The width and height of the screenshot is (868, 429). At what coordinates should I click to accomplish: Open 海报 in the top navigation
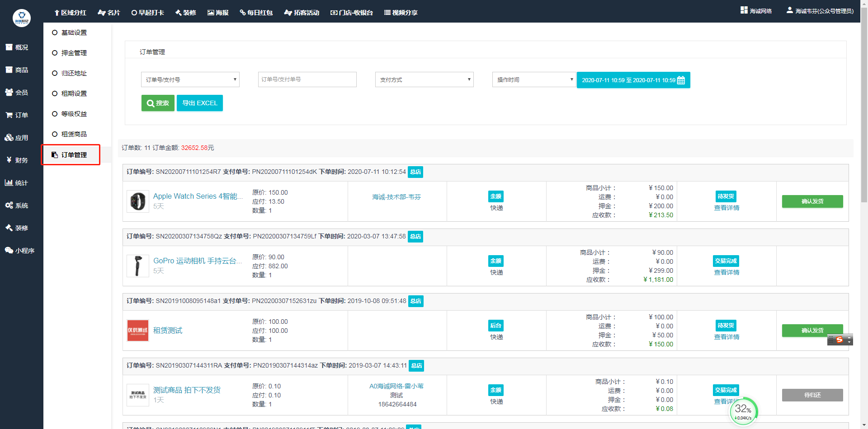click(218, 13)
